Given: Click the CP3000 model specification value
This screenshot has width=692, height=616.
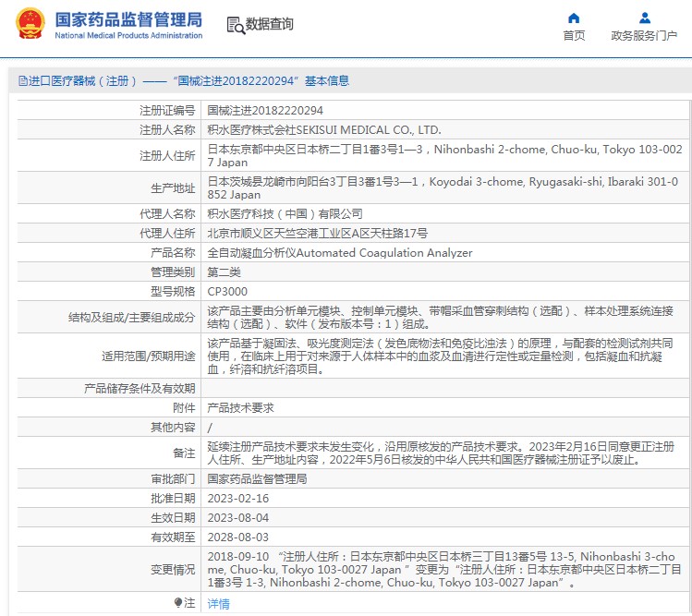Looking at the screenshot, I should pos(227,291).
